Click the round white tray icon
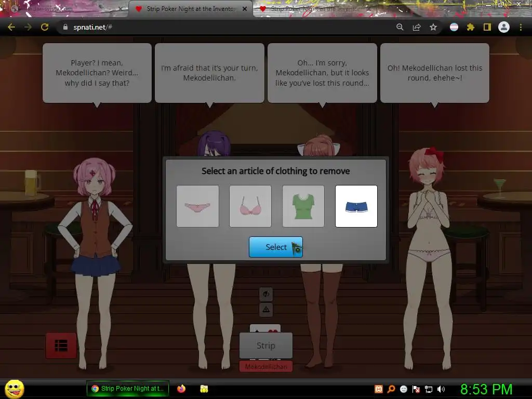This screenshot has height=399, width=532. coord(403,389)
